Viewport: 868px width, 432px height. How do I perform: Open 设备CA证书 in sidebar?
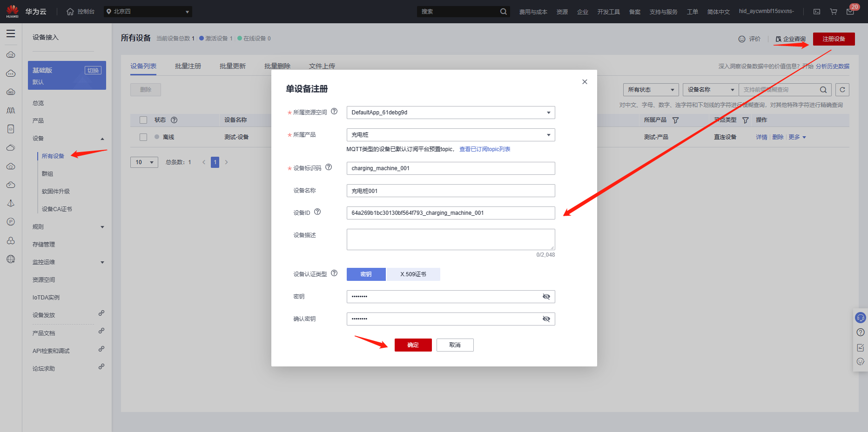tap(57, 209)
